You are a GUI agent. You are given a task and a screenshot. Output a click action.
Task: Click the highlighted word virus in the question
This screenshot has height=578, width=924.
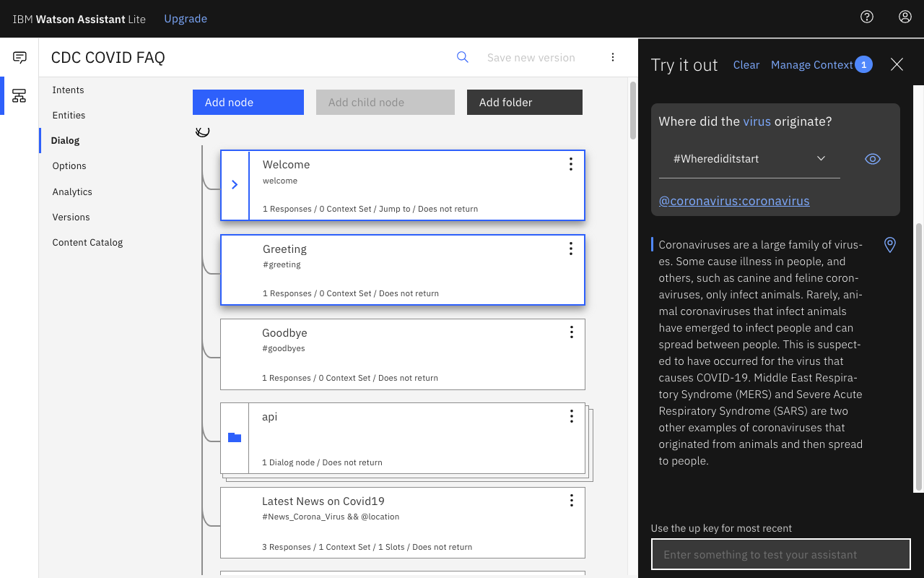click(757, 121)
